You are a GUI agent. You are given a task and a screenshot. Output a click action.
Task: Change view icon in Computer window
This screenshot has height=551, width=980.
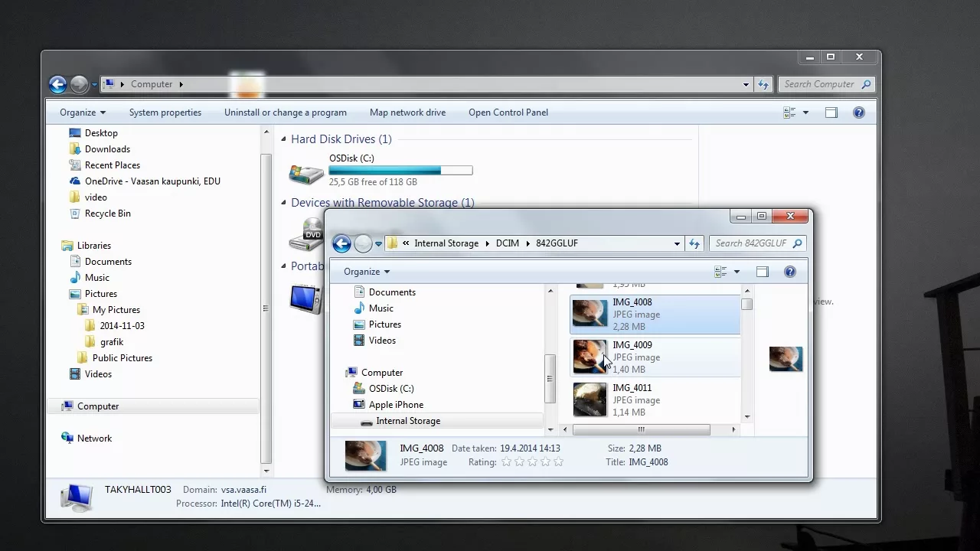789,112
